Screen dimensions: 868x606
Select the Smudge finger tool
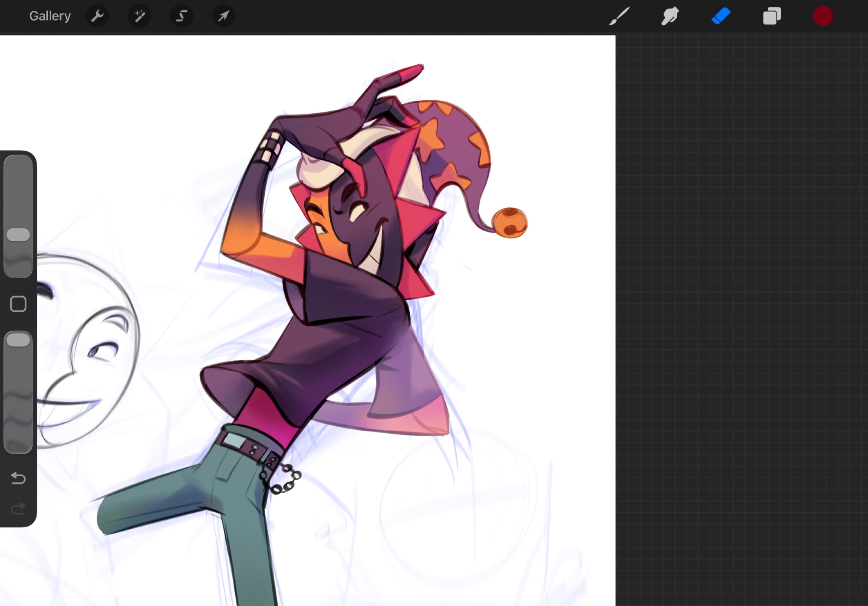(x=670, y=16)
